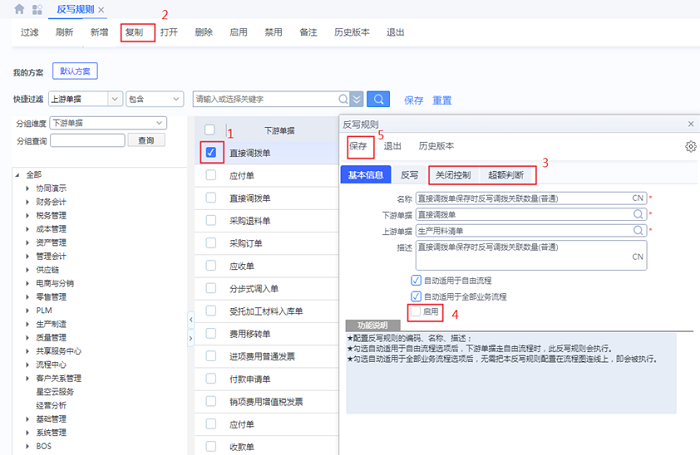Image resolution: width=700 pixels, height=455 pixels.
Task: Open settings gear in 反写规则 dialog
Action: point(690,146)
